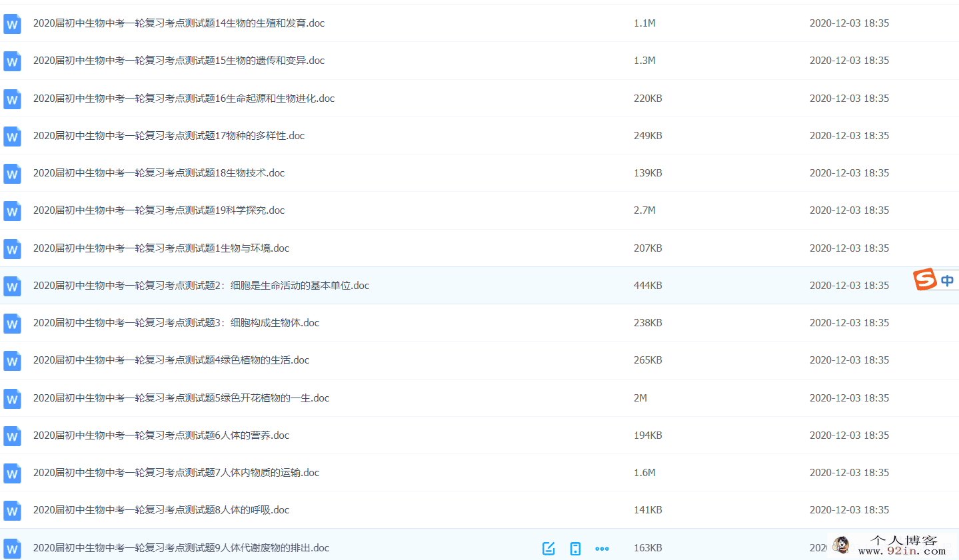Click the 163KB file size value
The image size is (959, 560).
tap(648, 547)
